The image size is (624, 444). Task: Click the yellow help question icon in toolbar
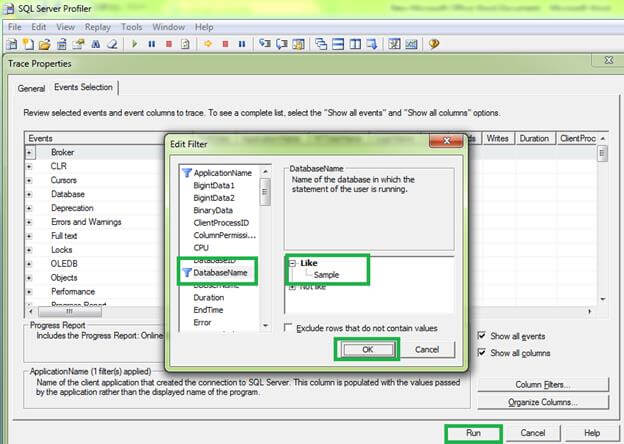(434, 44)
